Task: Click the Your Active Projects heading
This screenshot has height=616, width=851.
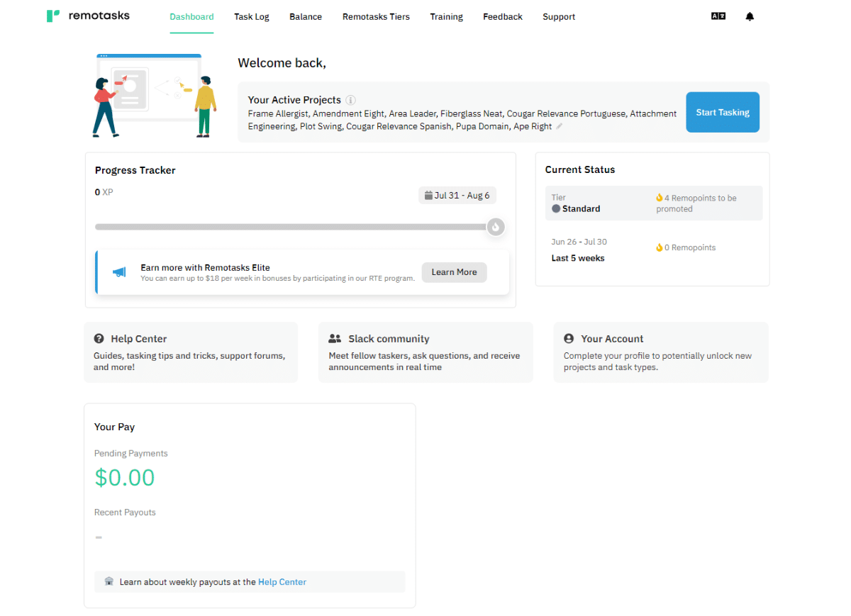Action: pos(294,100)
